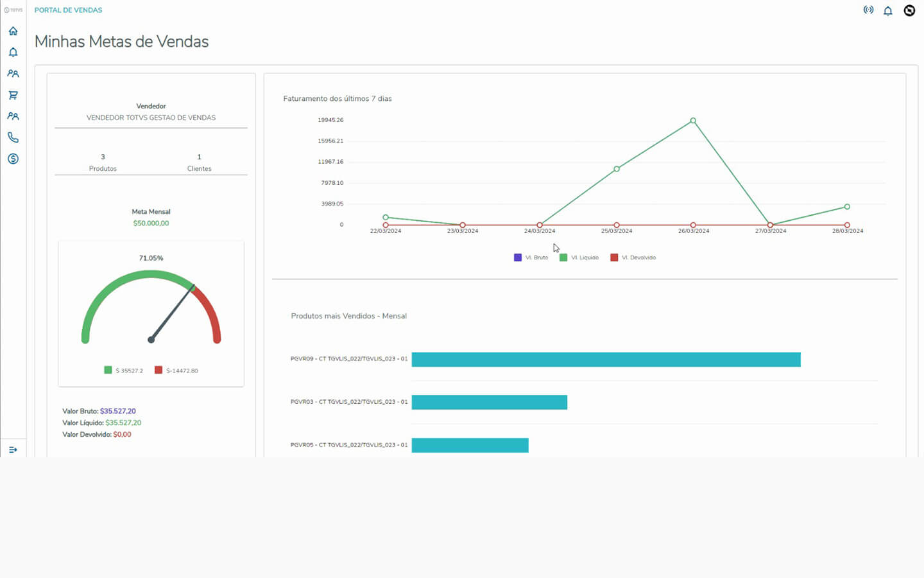Click the PGVR09 product bar in the chart
The image size is (924, 578).
(606, 360)
